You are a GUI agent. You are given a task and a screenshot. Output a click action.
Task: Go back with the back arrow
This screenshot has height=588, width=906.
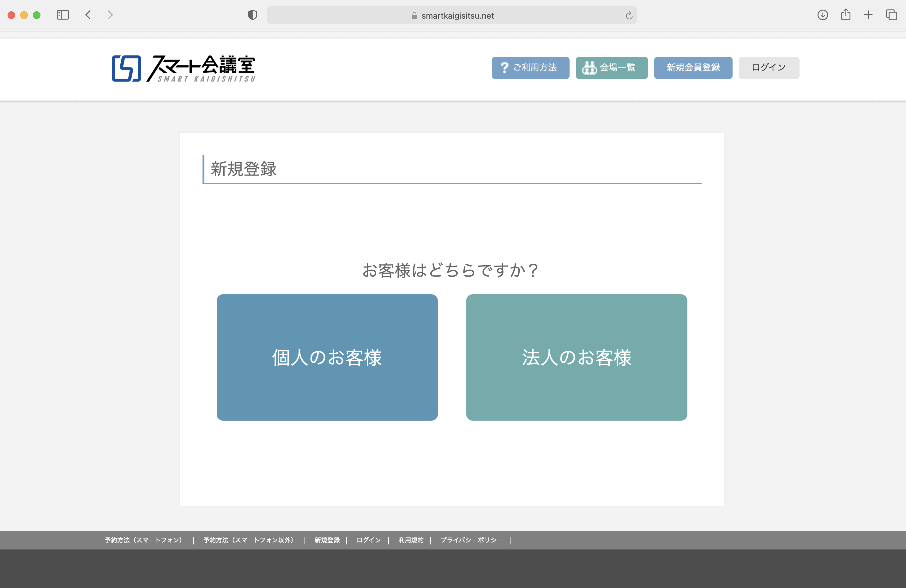[x=88, y=15]
